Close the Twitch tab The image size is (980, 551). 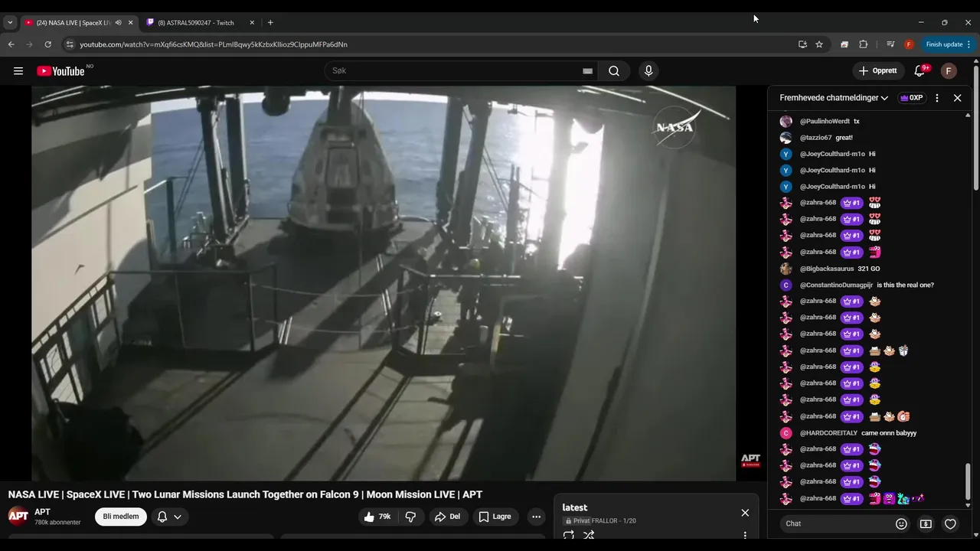pos(252,22)
